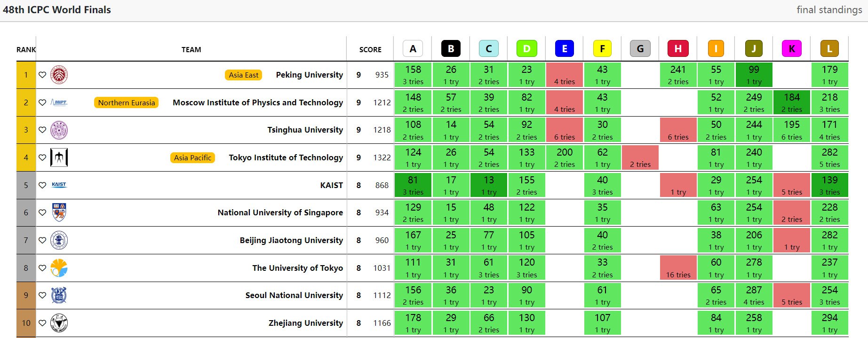This screenshot has height=338, width=868.
Task: Open Zhejiang University team name
Action: 306,323
